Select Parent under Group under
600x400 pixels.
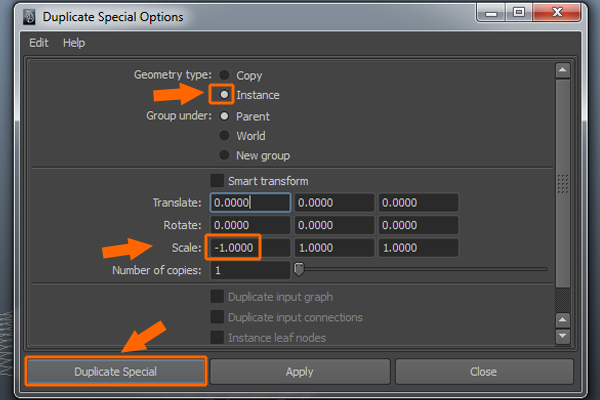coord(224,116)
